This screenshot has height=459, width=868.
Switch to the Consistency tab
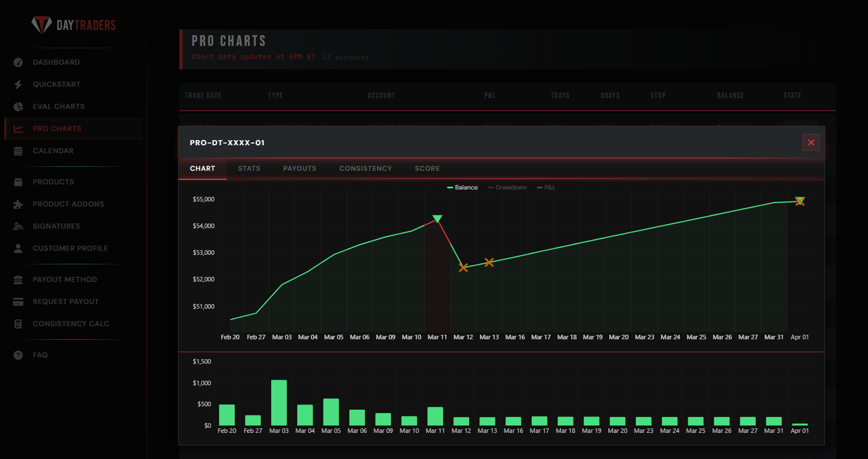[x=365, y=169]
